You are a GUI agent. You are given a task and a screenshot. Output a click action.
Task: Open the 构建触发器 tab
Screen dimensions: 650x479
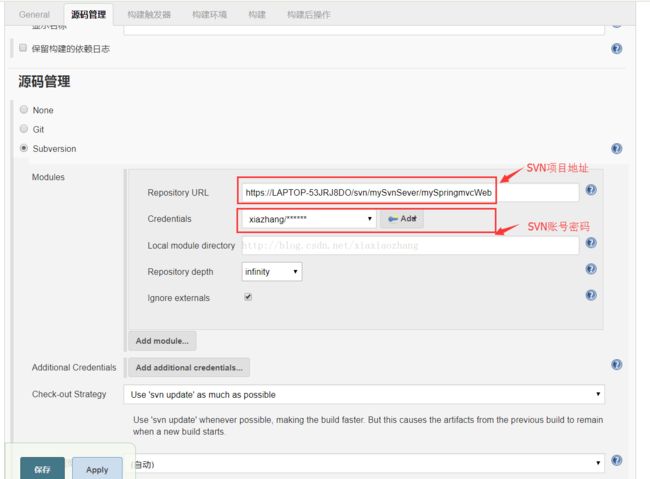click(x=149, y=15)
